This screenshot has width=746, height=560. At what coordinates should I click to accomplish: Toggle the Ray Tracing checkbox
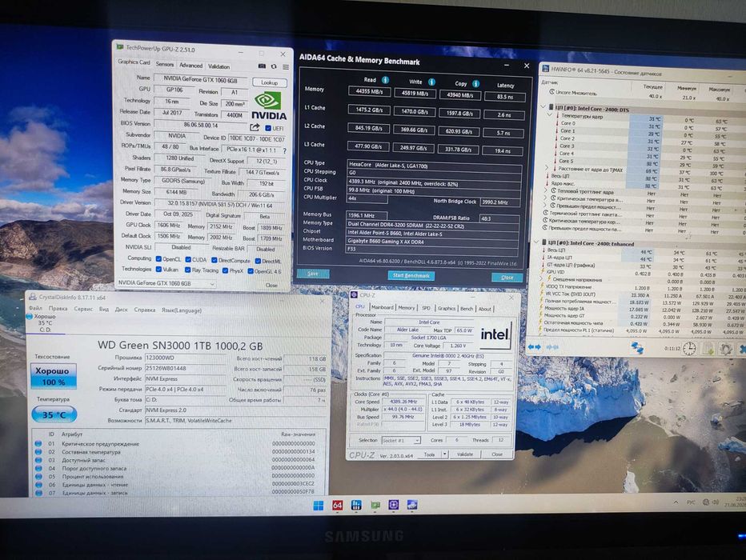click(187, 270)
